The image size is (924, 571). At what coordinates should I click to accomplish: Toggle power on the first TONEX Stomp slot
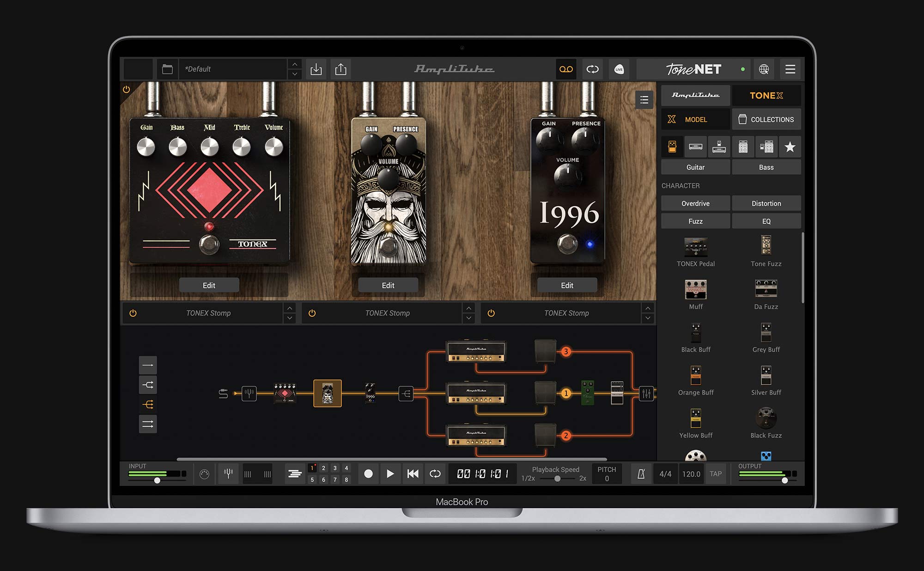pos(134,313)
